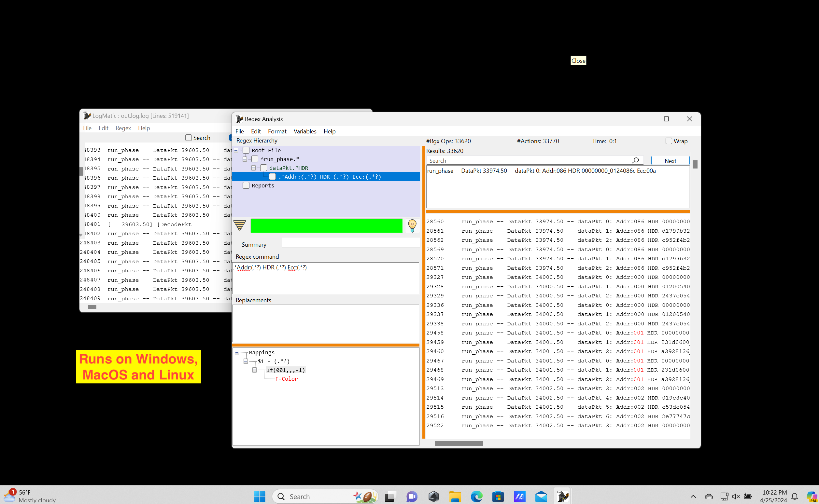Image resolution: width=819 pixels, height=504 pixels.
Task: Open the File menu in the LogMatic window
Action: [87, 128]
